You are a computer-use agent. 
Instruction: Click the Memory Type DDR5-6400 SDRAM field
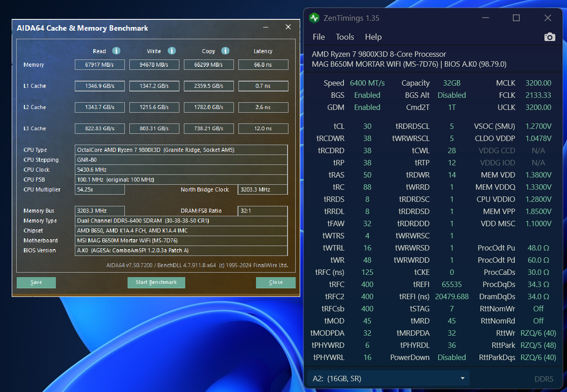pos(181,221)
